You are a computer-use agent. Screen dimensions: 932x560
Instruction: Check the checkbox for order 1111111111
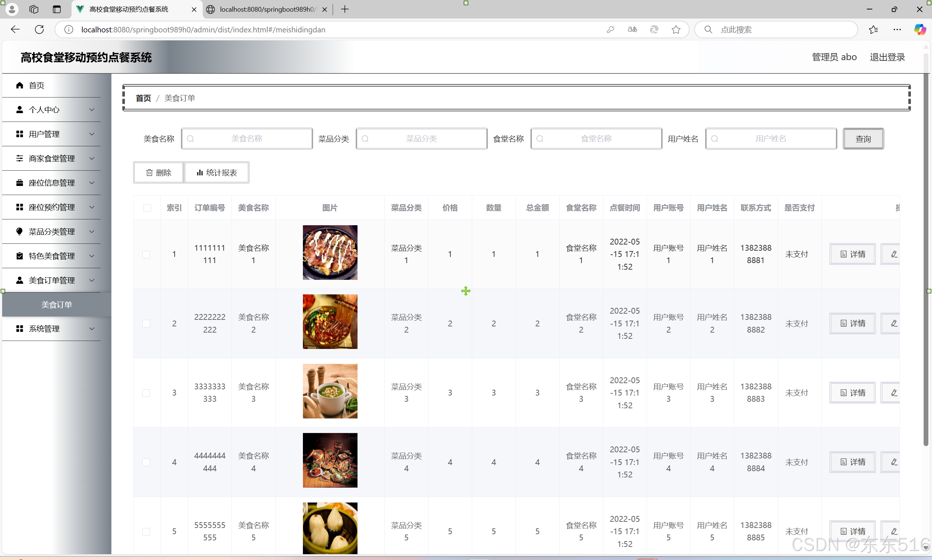[x=146, y=254]
